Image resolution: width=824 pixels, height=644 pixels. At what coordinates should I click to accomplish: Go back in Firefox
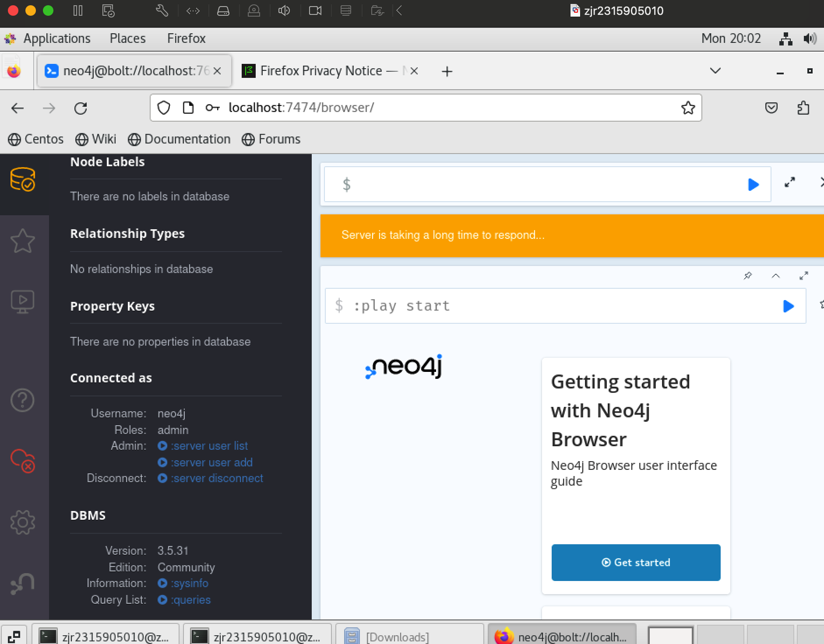(18, 108)
